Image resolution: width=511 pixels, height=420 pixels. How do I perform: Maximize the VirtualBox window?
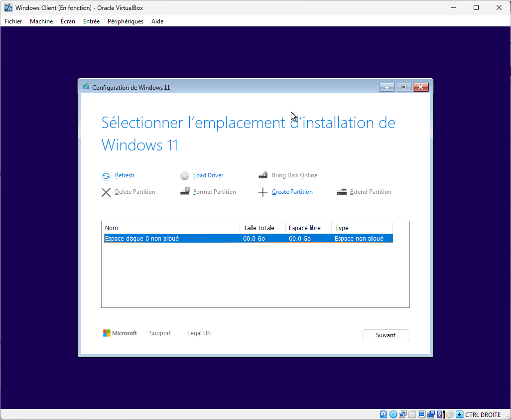(476, 7)
